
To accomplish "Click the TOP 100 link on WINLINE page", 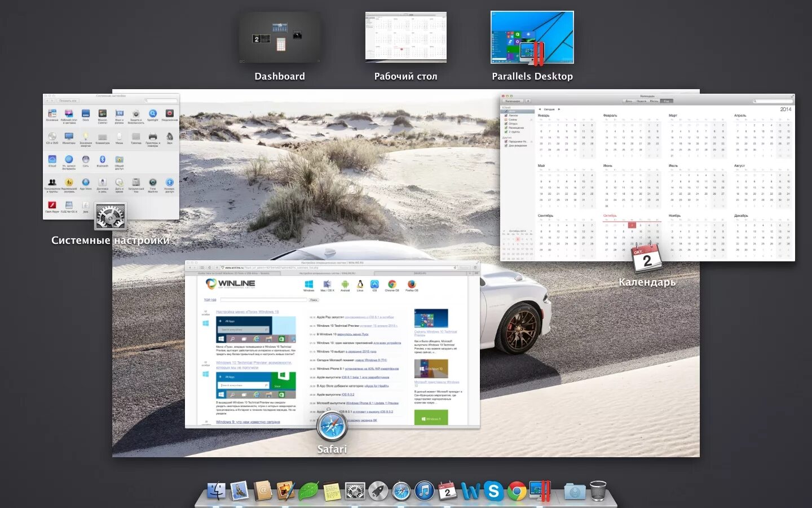I will (210, 300).
